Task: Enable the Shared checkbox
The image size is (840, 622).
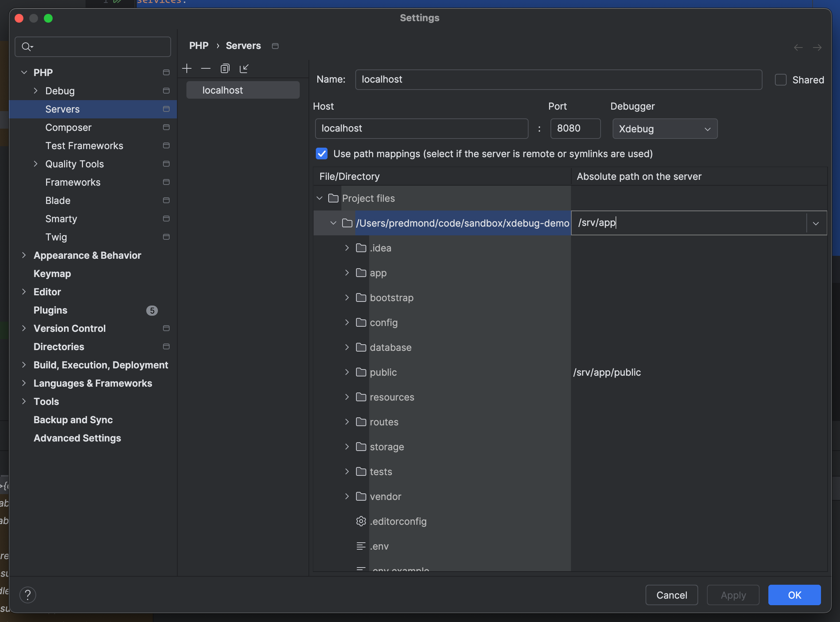Action: click(x=780, y=80)
